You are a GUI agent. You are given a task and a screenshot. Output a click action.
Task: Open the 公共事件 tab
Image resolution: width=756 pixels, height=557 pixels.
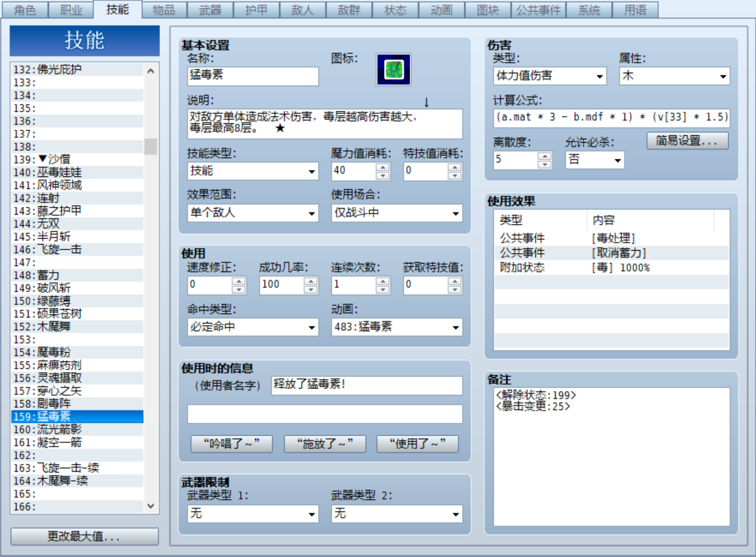(x=539, y=10)
